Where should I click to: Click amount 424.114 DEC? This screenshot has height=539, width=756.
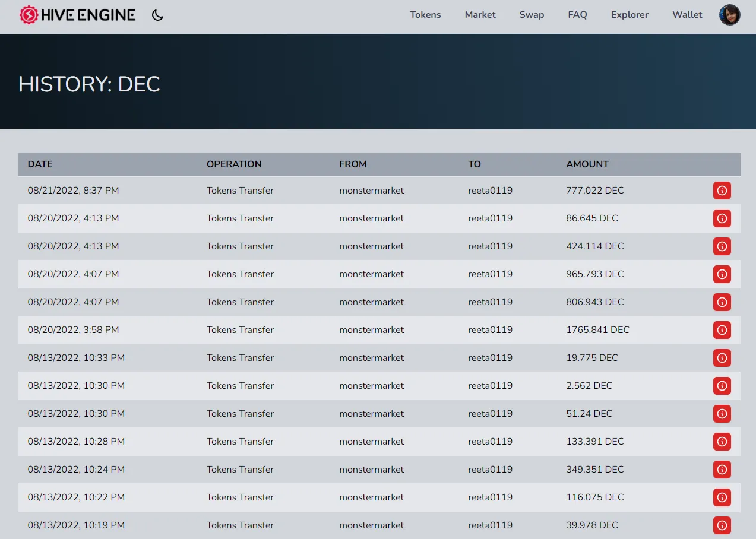click(x=595, y=246)
